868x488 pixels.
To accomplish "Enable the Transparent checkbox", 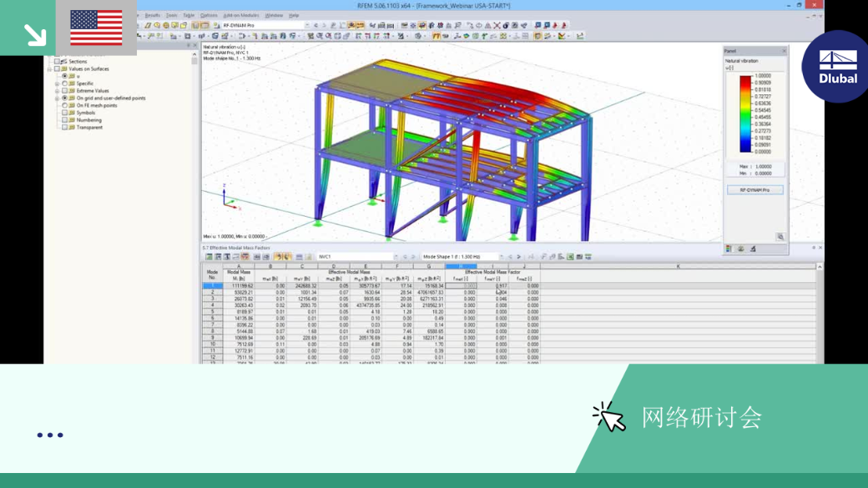I will tap(65, 128).
